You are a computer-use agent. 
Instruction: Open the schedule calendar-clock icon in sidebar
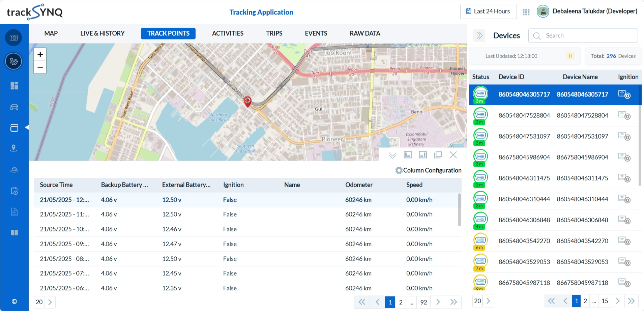14,191
